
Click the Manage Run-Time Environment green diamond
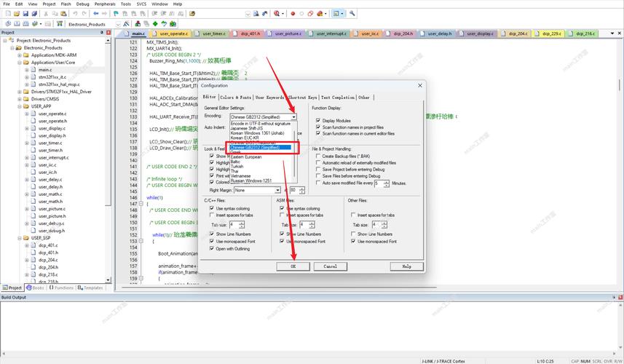click(155, 24)
